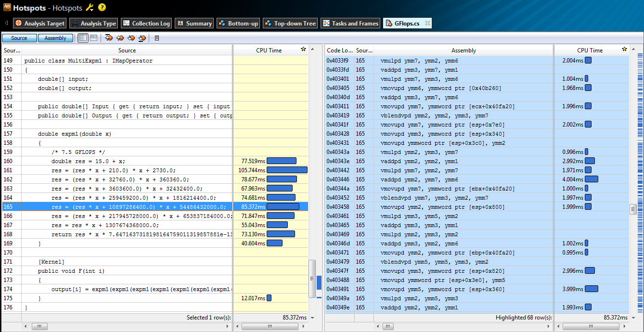Toggle the Source view button
The width and height of the screenshot is (644, 332).
tap(19, 38)
